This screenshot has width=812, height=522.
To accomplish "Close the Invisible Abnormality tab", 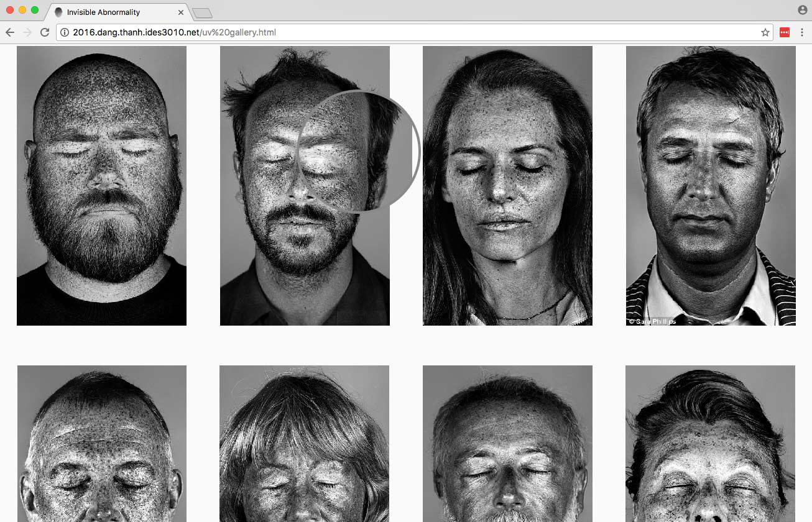I will pos(181,12).
